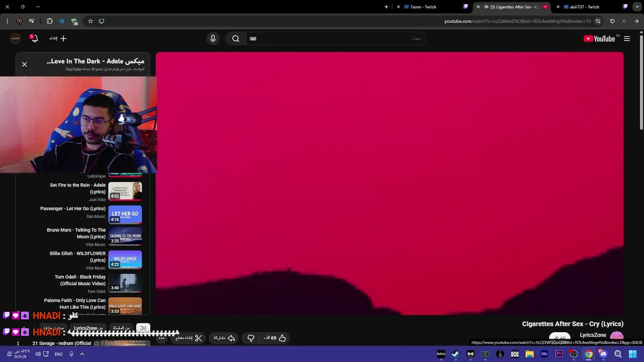This screenshot has width=644, height=362.
Task: Select Cigarettes After Sex YouTube tab
Action: (x=513, y=7)
